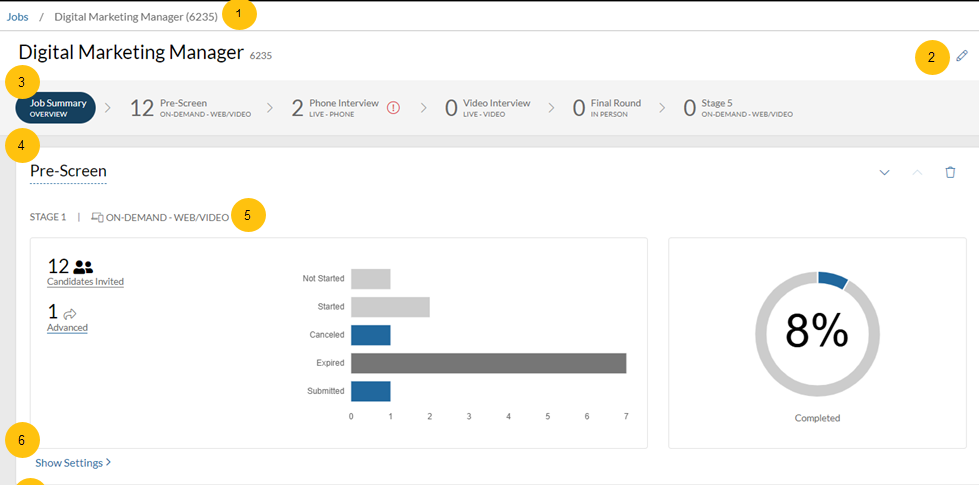Select the Final Round stage
This screenshot has width=979, height=485.
coord(607,108)
